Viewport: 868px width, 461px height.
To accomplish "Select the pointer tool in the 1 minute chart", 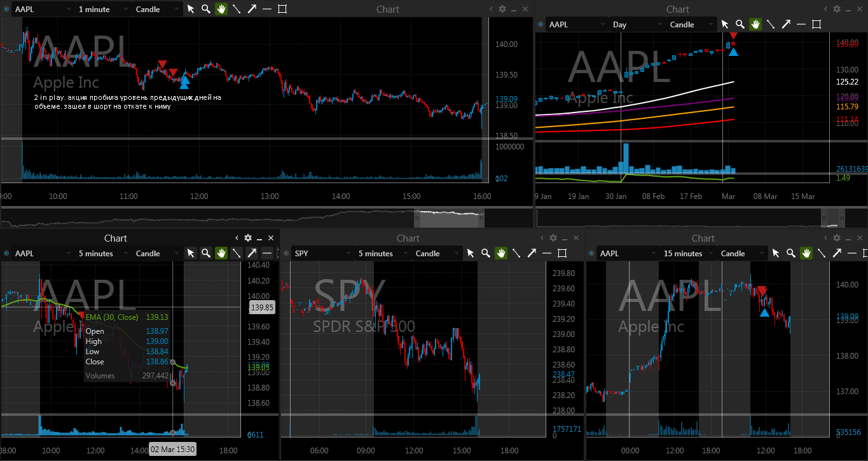I will pyautogui.click(x=191, y=9).
